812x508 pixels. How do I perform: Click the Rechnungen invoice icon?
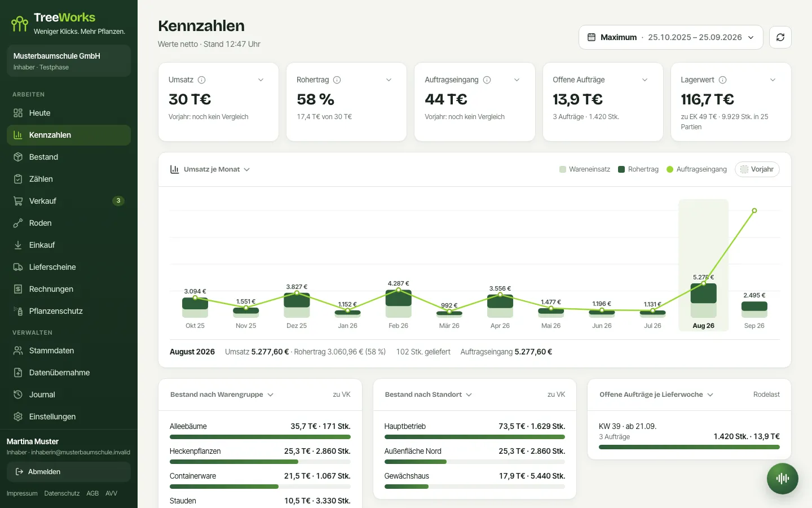click(x=18, y=289)
